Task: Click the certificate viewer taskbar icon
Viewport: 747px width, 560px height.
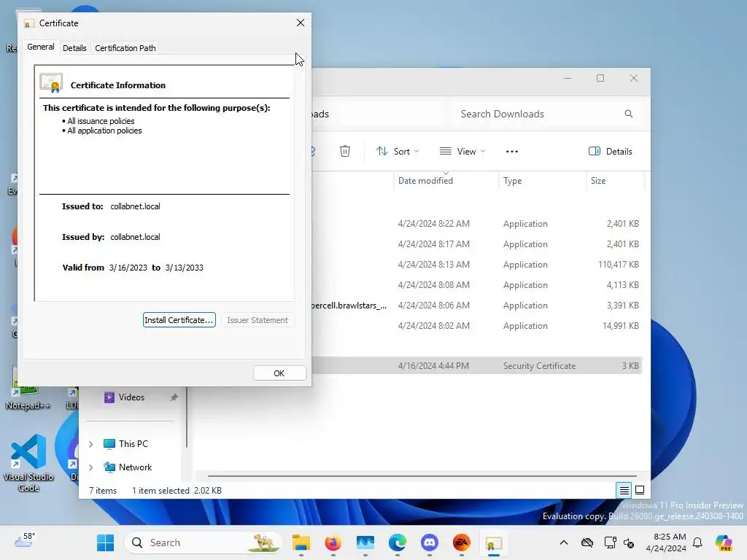Action: 494,542
